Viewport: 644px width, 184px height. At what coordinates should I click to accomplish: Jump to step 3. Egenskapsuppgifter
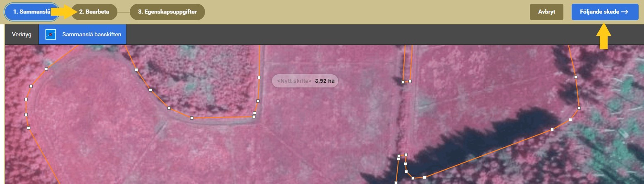tap(167, 12)
